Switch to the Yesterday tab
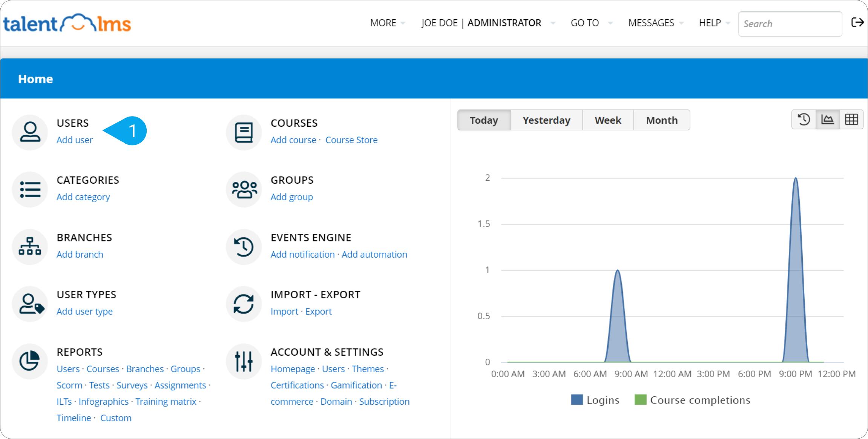Screen dimensions: 868x439 [546, 120]
